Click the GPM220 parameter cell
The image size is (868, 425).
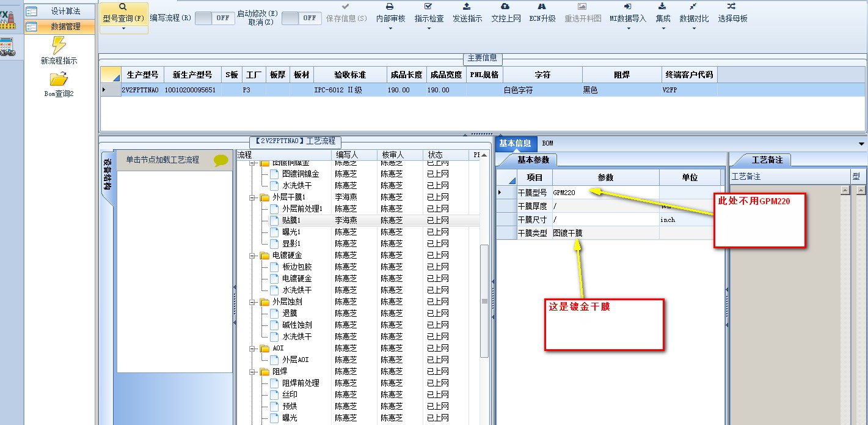(x=605, y=193)
